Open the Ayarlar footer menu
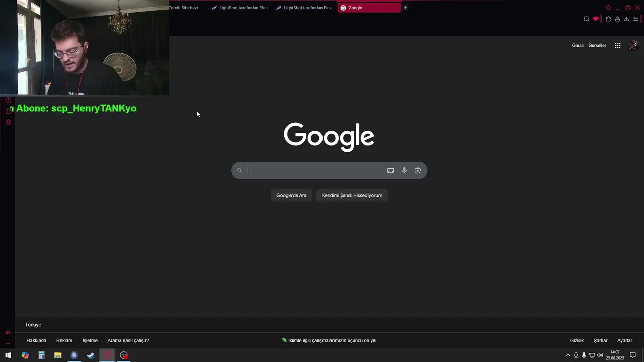The image size is (644, 362). pyautogui.click(x=625, y=340)
